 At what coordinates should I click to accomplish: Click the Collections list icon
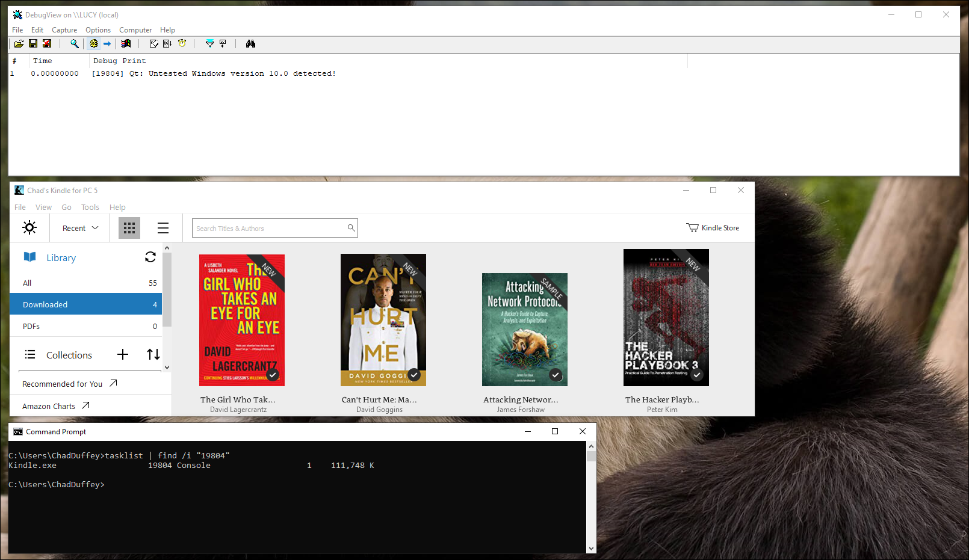point(30,354)
